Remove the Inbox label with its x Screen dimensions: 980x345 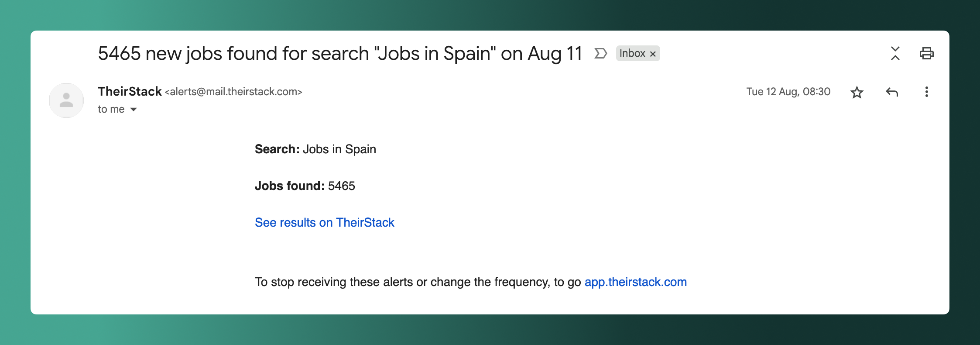click(x=653, y=53)
